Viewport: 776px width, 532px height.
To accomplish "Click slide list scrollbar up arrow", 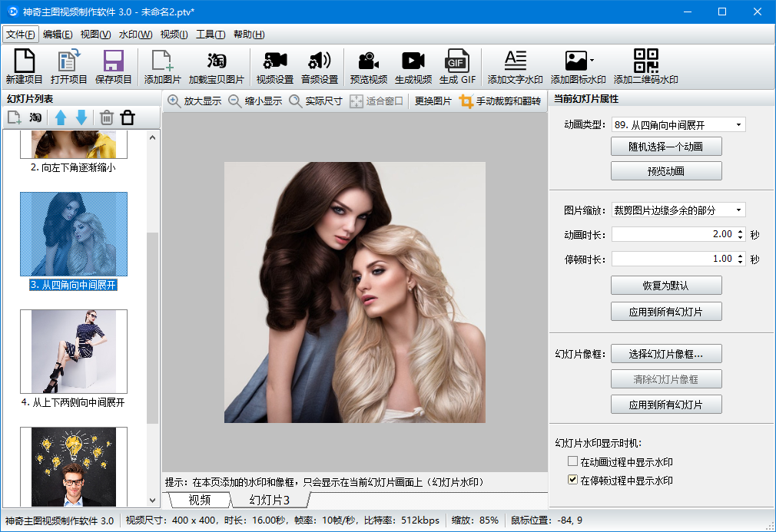I will tap(152, 137).
